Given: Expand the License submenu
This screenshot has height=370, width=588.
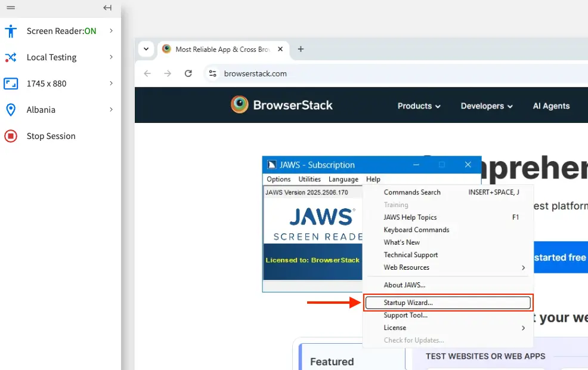Looking at the screenshot, I should (395, 328).
